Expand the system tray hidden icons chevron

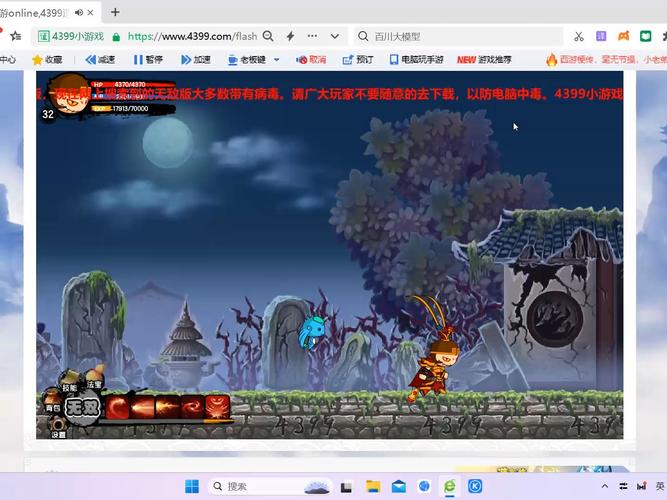tap(604, 486)
